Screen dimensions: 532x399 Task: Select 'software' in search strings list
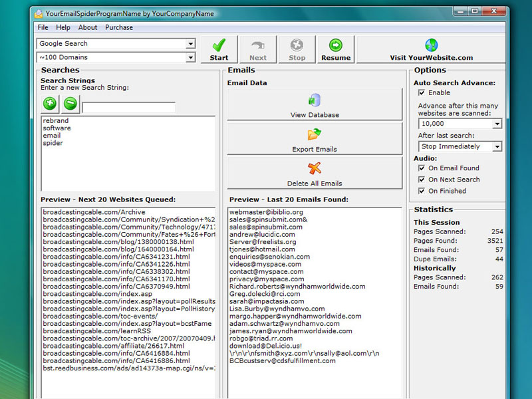(x=57, y=128)
